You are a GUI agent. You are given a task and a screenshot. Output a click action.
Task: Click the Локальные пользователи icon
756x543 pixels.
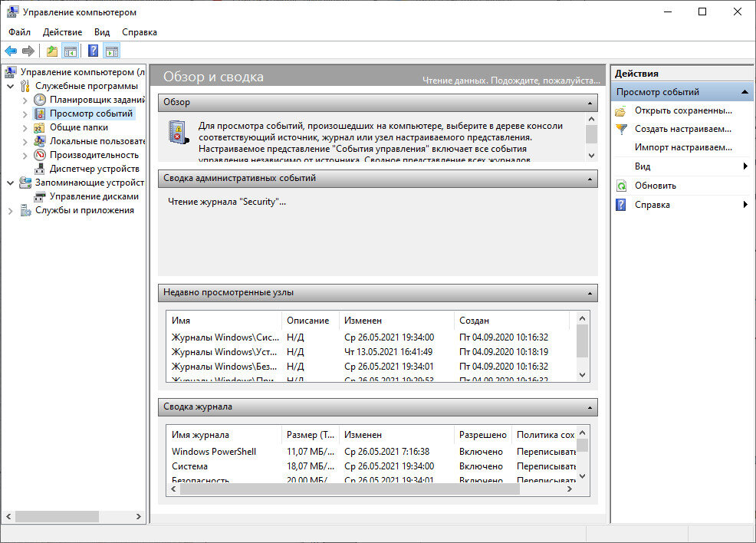40,141
